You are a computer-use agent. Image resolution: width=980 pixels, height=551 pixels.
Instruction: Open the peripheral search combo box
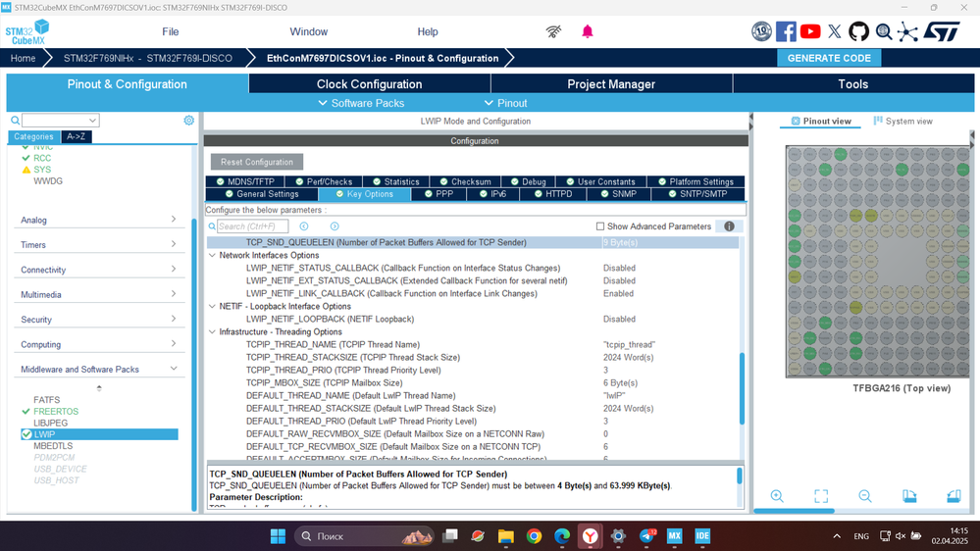[x=61, y=120]
